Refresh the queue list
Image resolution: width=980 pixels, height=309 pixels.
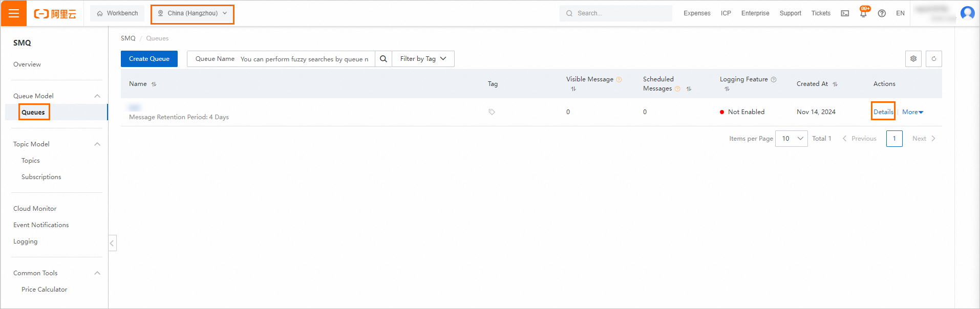coord(934,59)
